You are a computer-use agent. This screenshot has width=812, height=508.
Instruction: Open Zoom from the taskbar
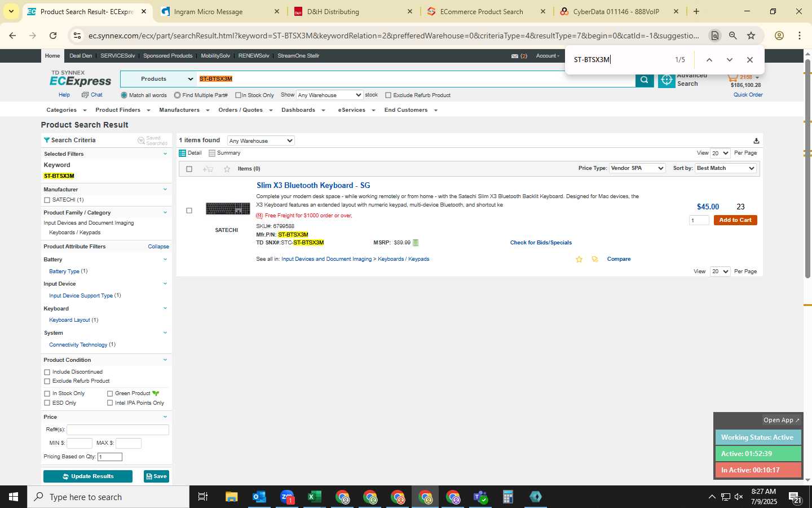pyautogui.click(x=287, y=497)
